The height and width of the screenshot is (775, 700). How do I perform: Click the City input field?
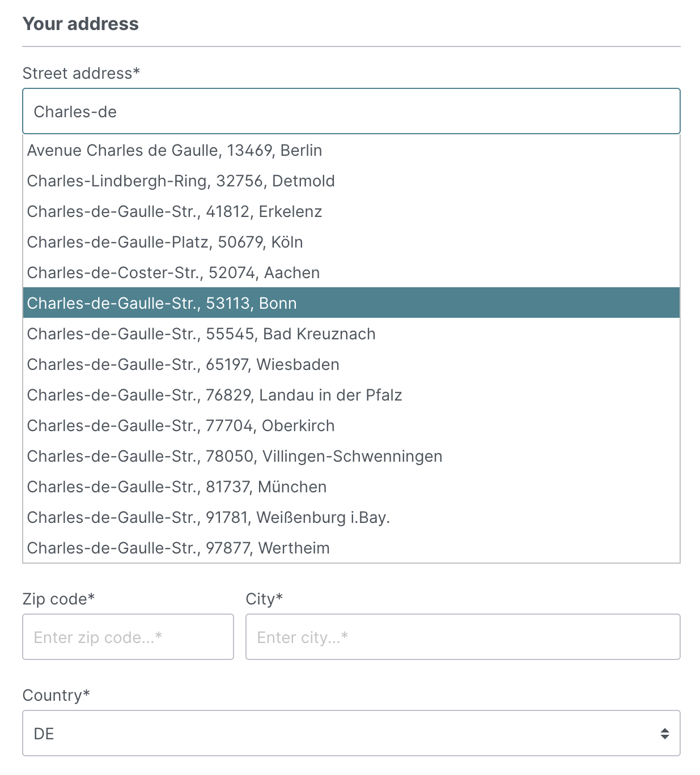pyautogui.click(x=463, y=637)
